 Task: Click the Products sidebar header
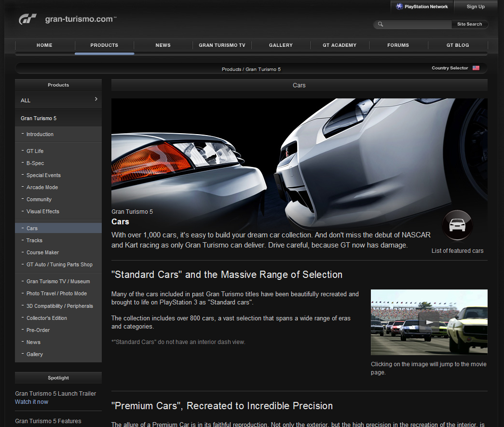coord(58,85)
